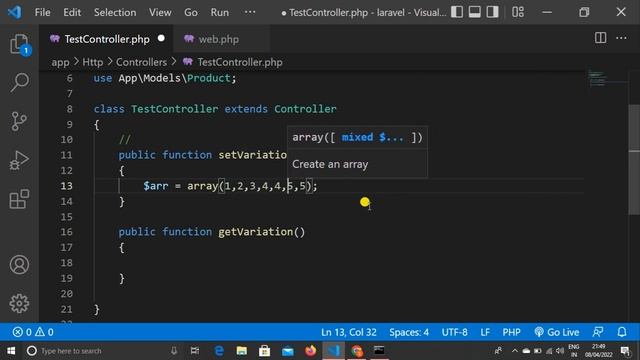640x360 pixels.
Task: Go to line via Ln 13, Col 32
Action: 349,332
